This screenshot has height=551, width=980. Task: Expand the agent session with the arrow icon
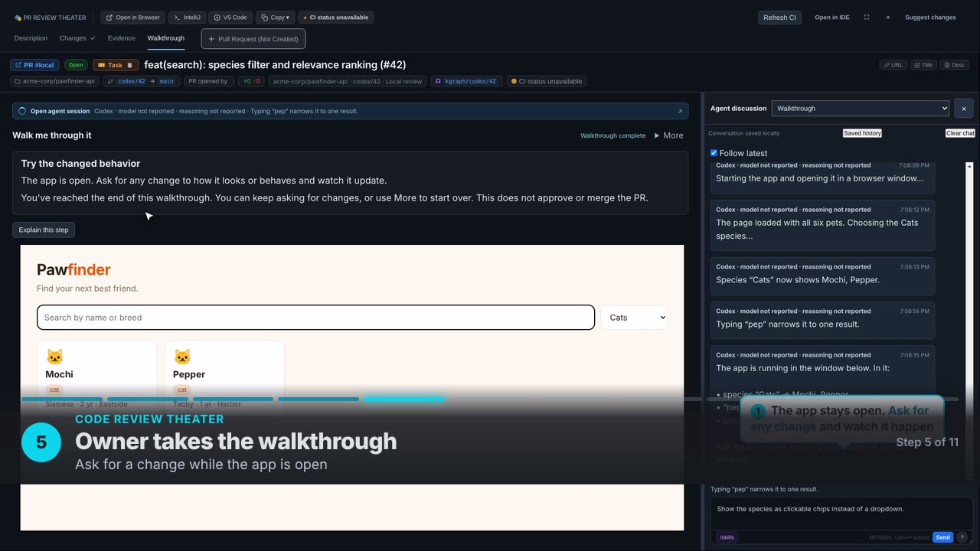[x=680, y=111]
